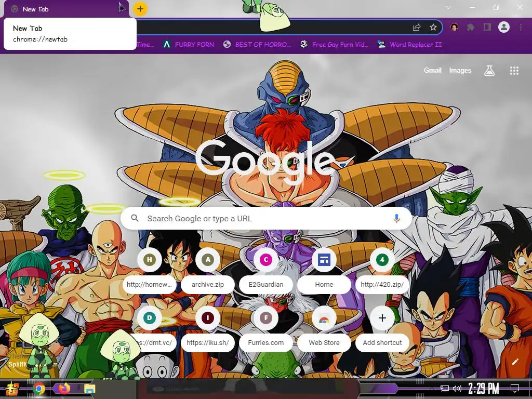The height and width of the screenshot is (399, 532).
Task: Select the New Tab browser tab
Action: [66, 9]
